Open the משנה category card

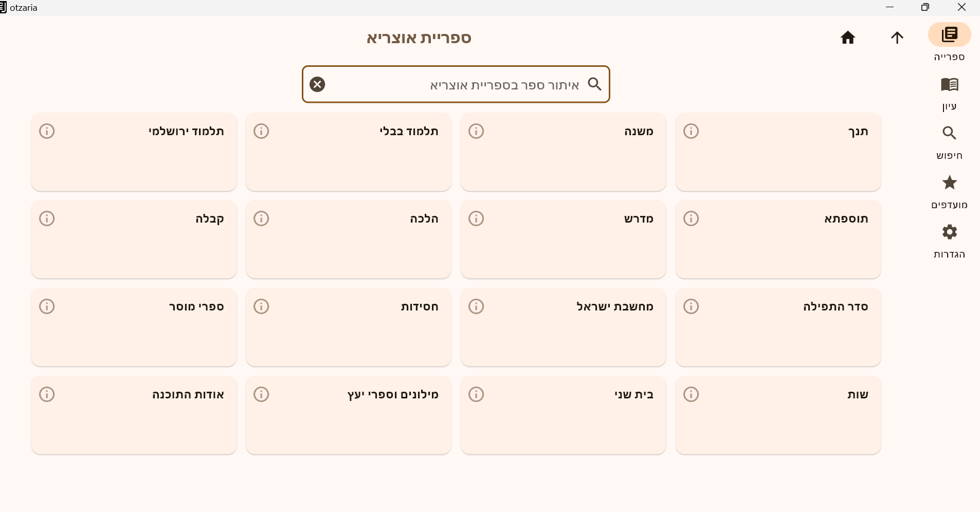click(564, 152)
